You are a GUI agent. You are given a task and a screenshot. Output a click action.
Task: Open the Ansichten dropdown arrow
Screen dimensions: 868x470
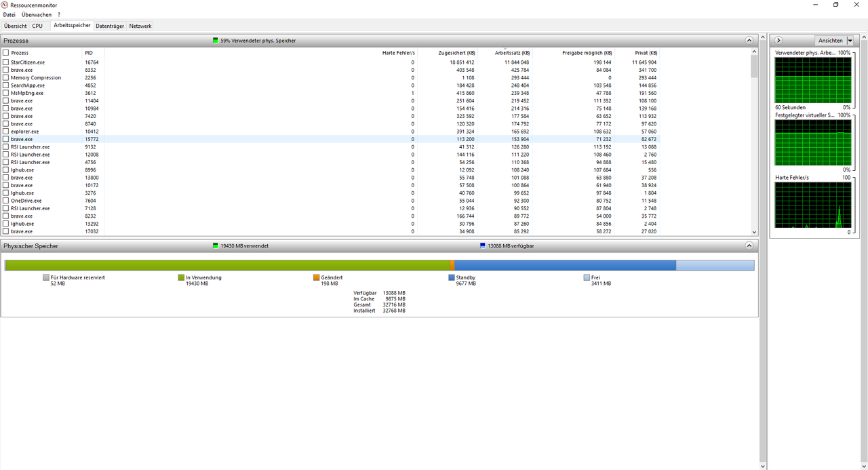tap(850, 41)
